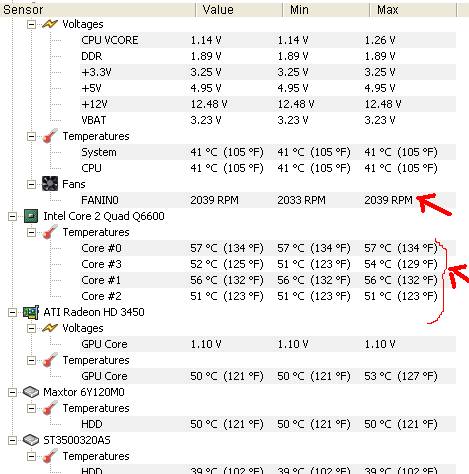
Task: Select the CPU VCORE row
Action: (x=268, y=40)
